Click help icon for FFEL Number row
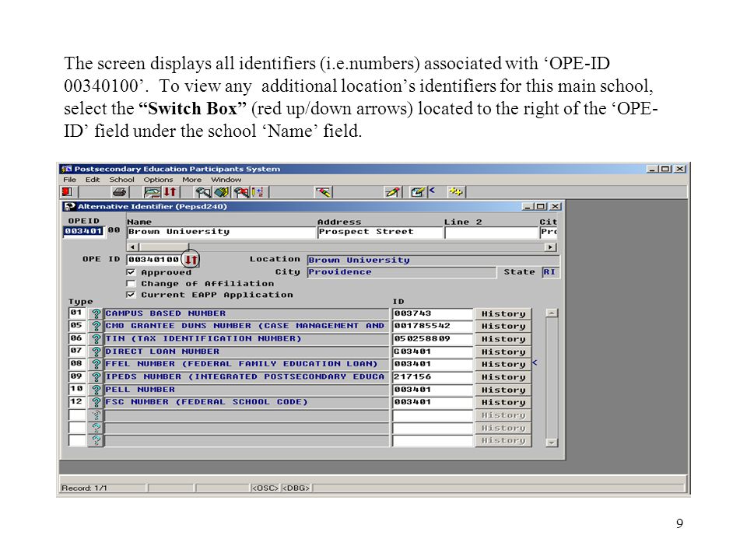Viewport: 747px width, 560px height. 96,364
